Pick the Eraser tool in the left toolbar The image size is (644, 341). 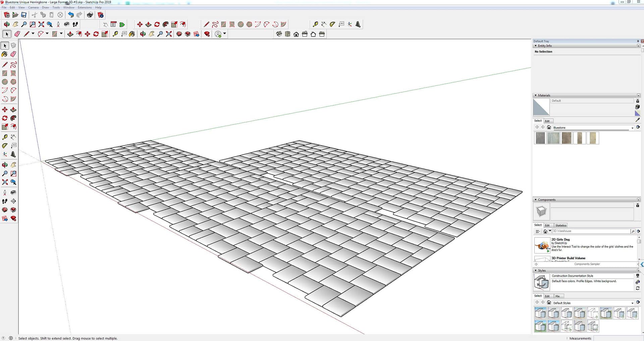13,54
